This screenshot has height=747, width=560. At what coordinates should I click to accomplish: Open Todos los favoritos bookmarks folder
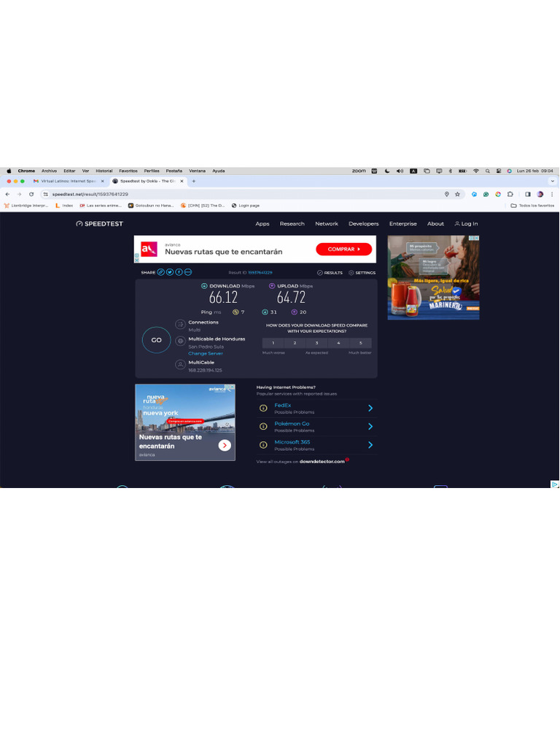[x=532, y=206]
